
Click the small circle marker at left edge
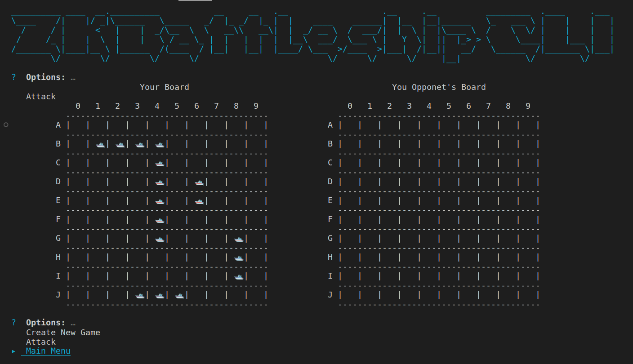(x=6, y=124)
